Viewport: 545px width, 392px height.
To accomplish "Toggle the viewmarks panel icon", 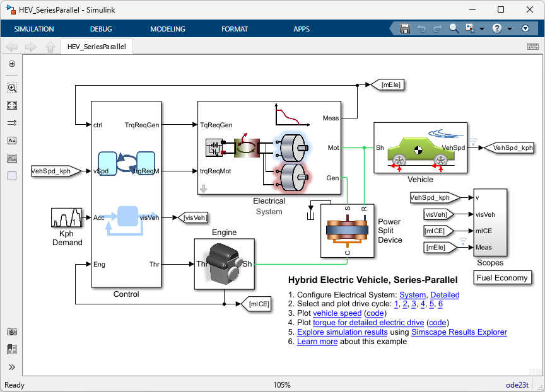I will (x=12, y=349).
